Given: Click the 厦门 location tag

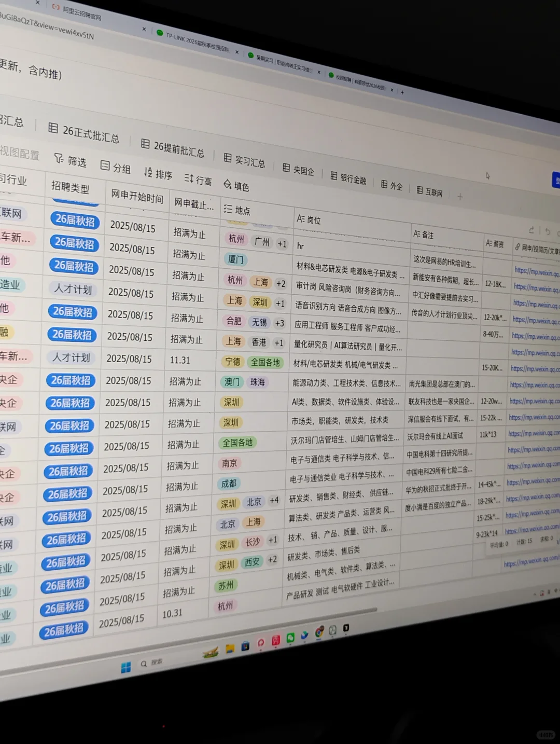Looking at the screenshot, I should [236, 259].
